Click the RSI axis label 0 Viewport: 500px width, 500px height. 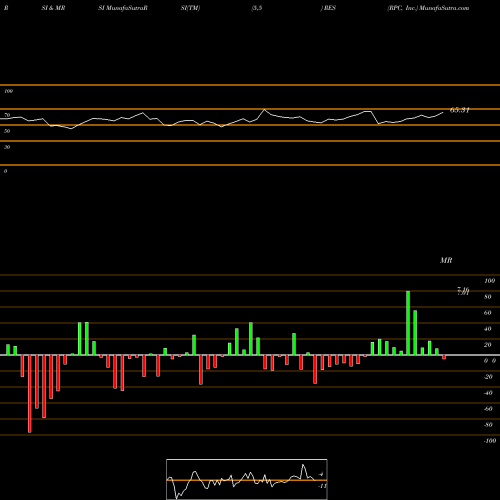[5, 171]
